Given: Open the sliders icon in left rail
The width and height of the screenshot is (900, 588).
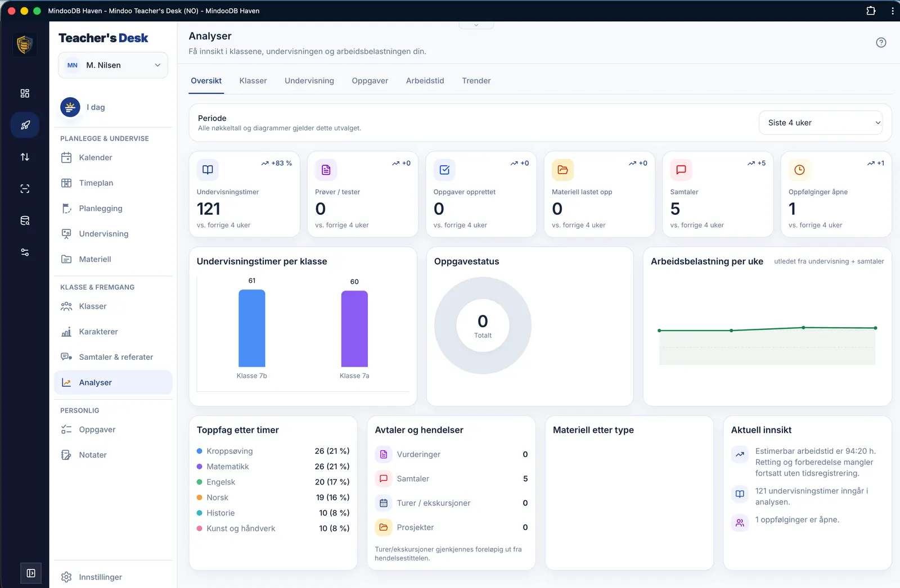Looking at the screenshot, I should (25, 252).
